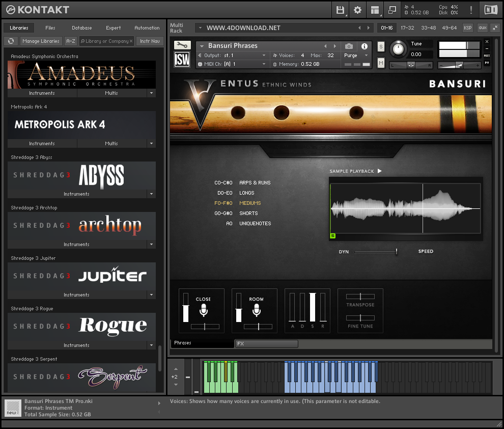Screen dimensions: 504x429
Task: Select previous instrument arrow in Bansuri header
Action: click(x=326, y=46)
